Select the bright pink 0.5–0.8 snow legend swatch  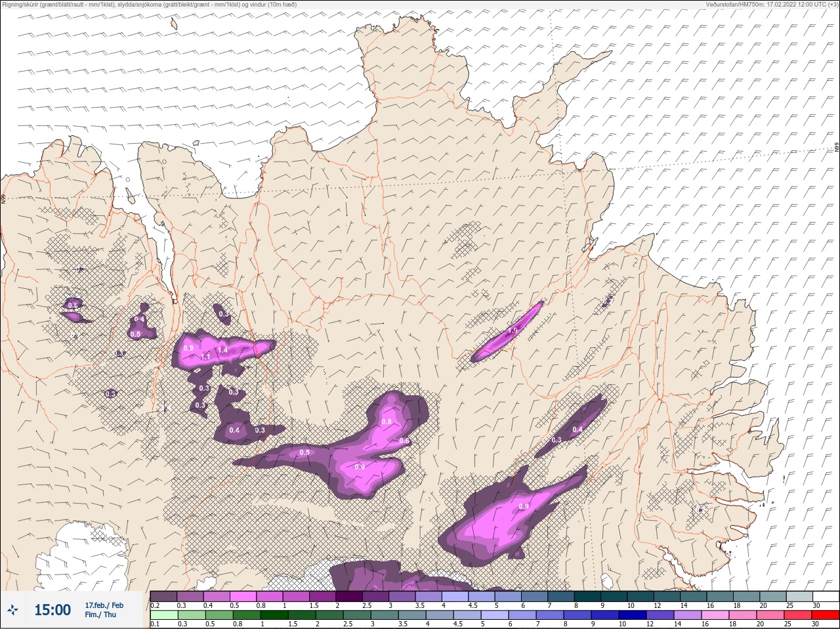point(243,596)
